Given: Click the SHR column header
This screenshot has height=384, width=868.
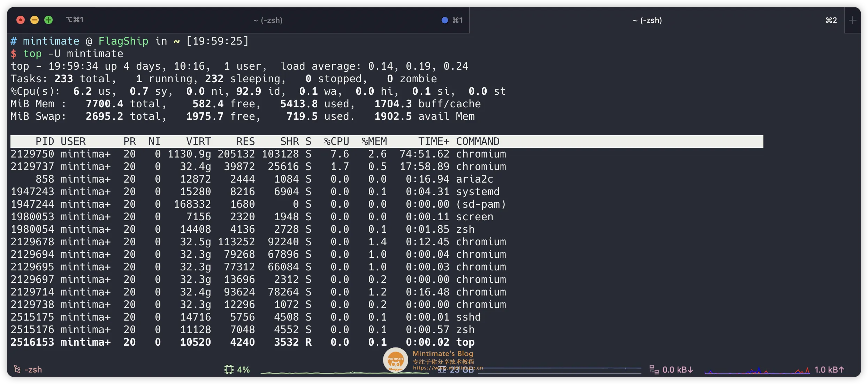Looking at the screenshot, I should [x=290, y=141].
